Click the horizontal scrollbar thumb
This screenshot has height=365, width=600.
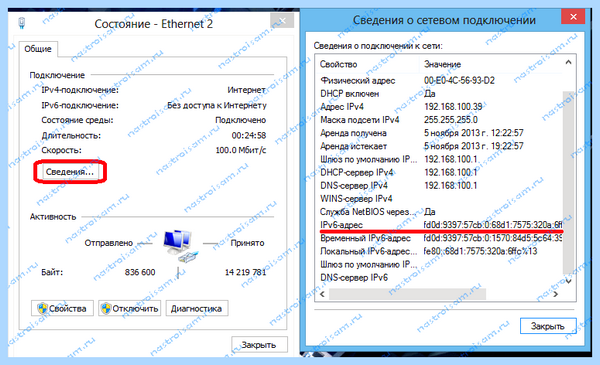click(x=408, y=294)
